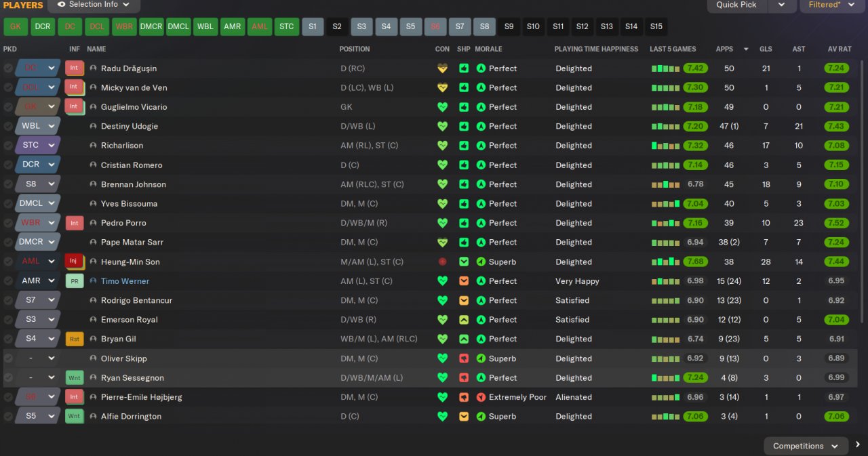Select the GK position slot
This screenshot has height=456, width=868.
(x=16, y=26)
